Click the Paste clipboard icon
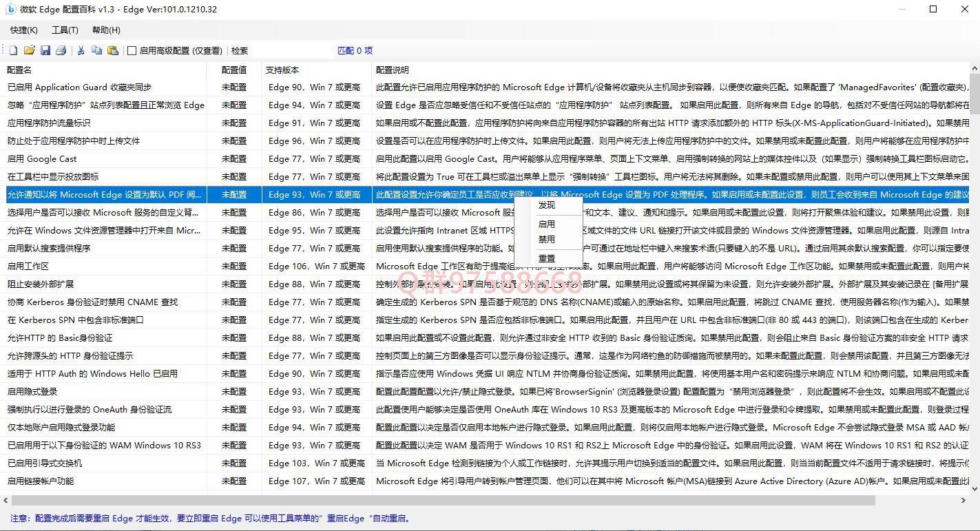Viewport: 980px width, 531px height. (113, 50)
